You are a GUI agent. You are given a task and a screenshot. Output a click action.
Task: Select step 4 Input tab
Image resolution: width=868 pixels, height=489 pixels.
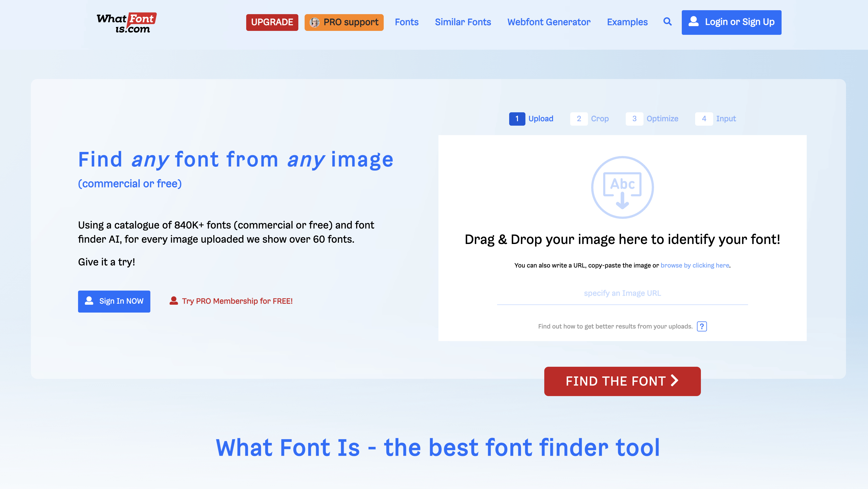point(716,119)
